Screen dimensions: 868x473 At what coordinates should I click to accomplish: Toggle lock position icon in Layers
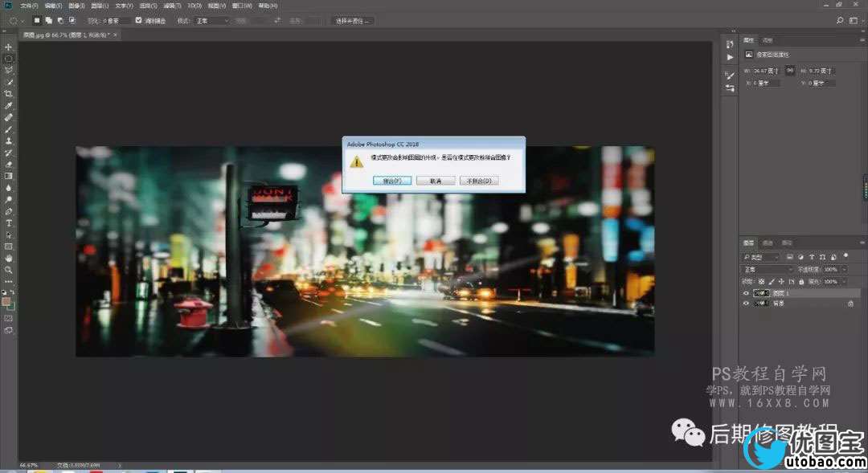pyautogui.click(x=781, y=282)
